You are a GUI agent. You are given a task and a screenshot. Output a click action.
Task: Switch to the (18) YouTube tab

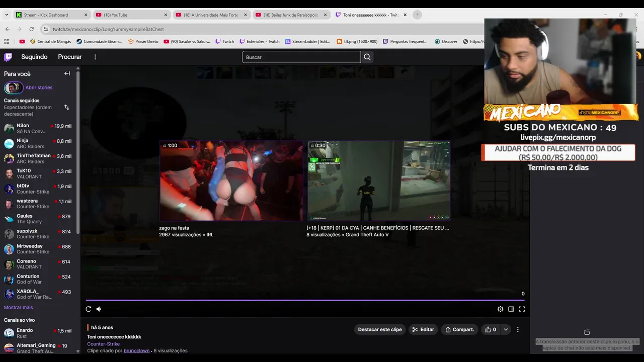pyautogui.click(x=131, y=15)
